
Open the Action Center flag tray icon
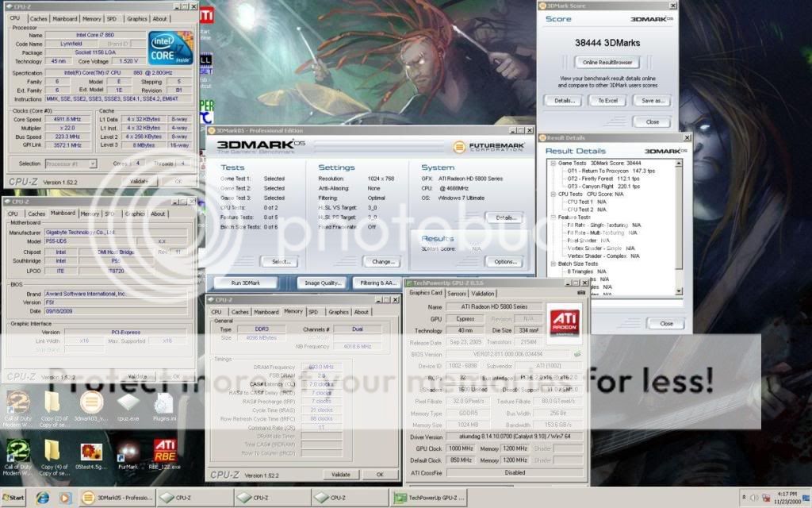[x=767, y=498]
